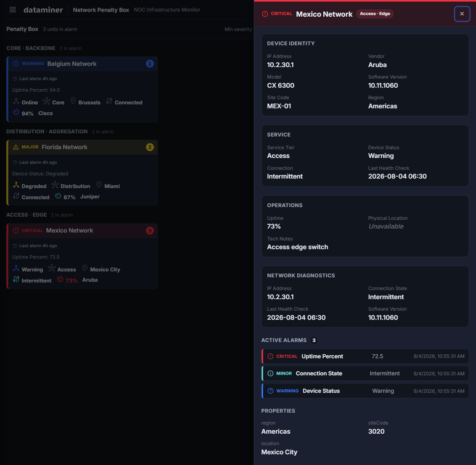Click the Access tier icon on Mexico card
476x465 pixels.
click(52, 268)
